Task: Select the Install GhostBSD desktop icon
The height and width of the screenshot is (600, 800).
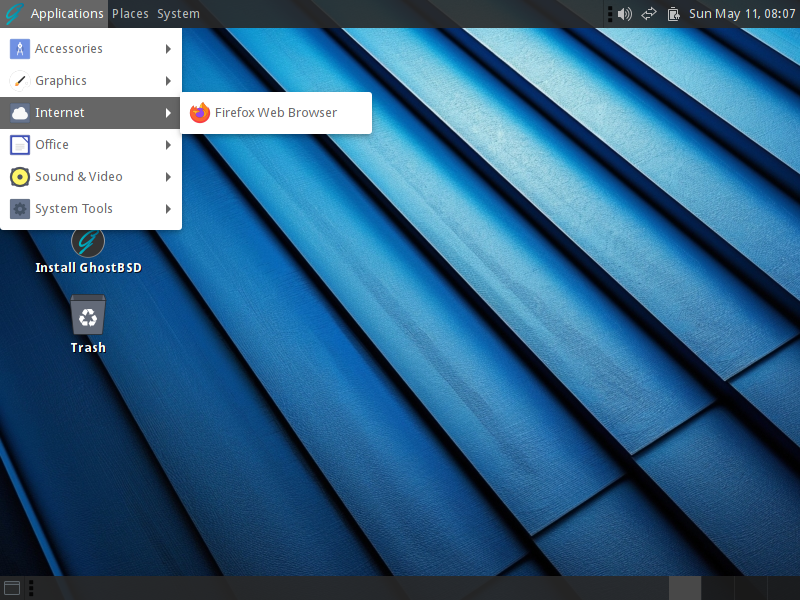Action: [88, 242]
